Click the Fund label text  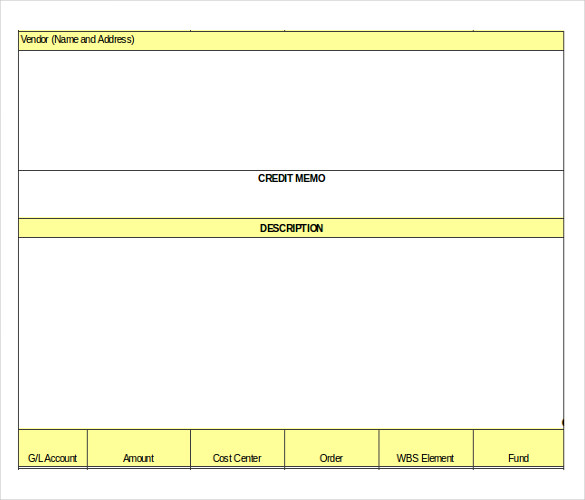[x=518, y=458]
